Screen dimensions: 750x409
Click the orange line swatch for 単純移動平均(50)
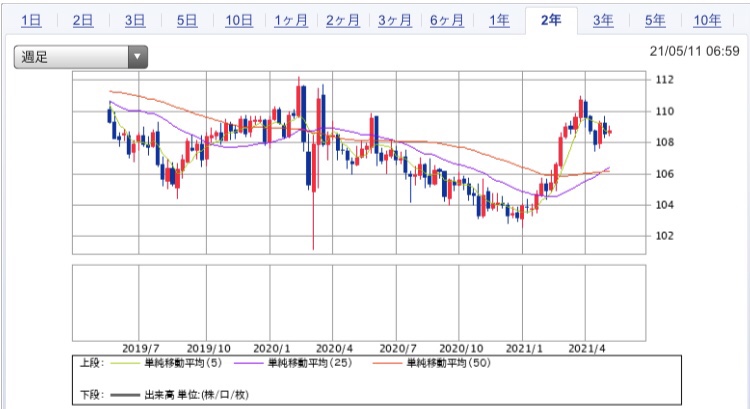(x=387, y=364)
